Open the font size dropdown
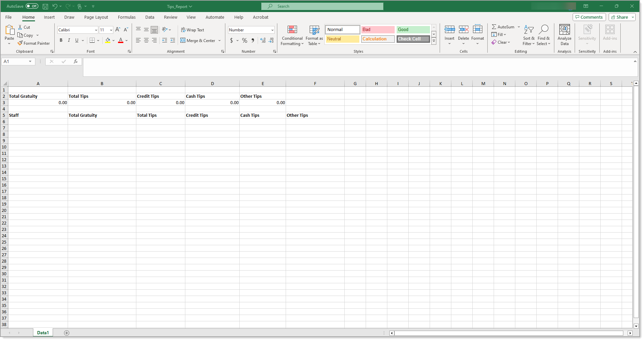The image size is (644, 341). pos(111,30)
